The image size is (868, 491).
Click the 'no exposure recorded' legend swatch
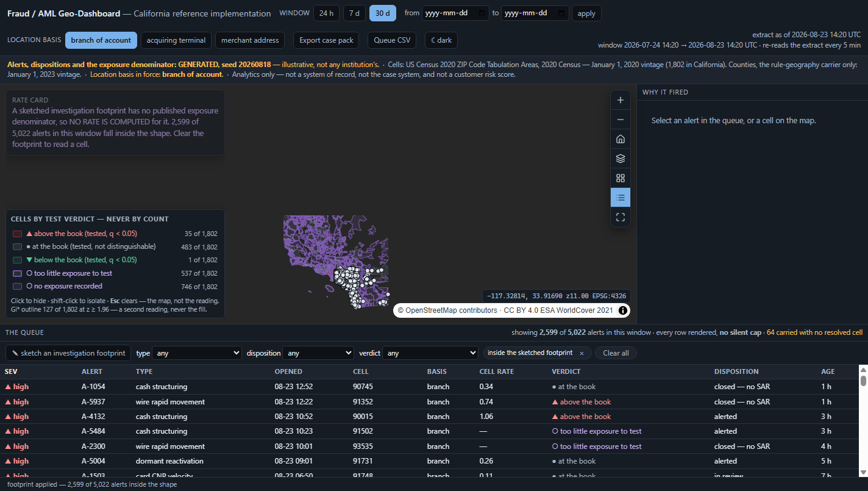tap(17, 286)
